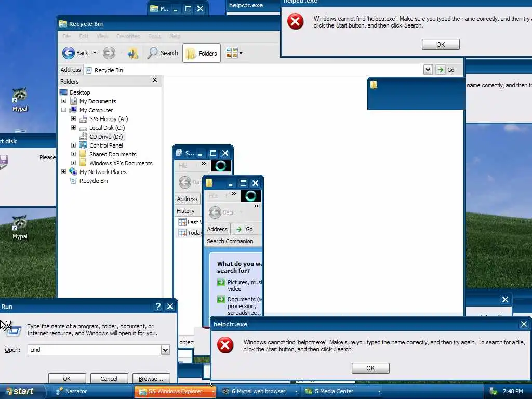Open the Views dropdown in toolbar
This screenshot has height=399, width=532.
[x=234, y=53]
